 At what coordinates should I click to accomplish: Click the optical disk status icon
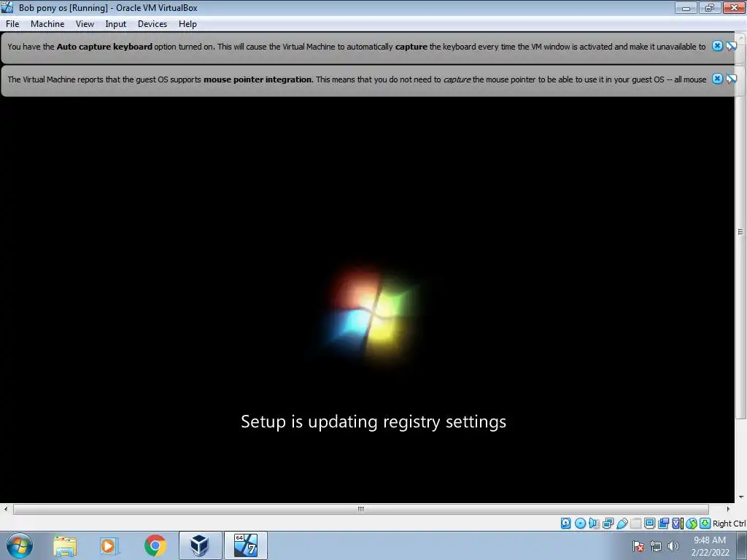580,524
